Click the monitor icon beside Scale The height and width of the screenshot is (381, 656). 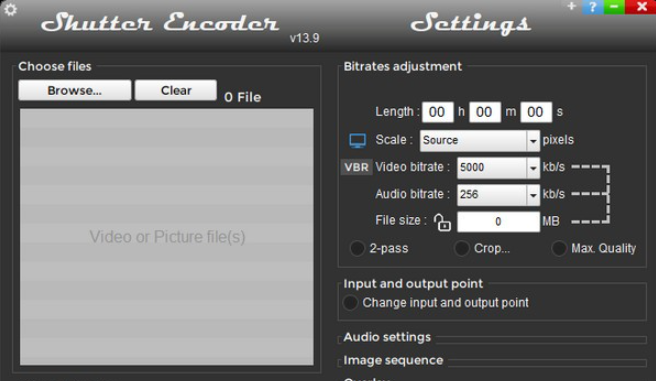(x=358, y=141)
